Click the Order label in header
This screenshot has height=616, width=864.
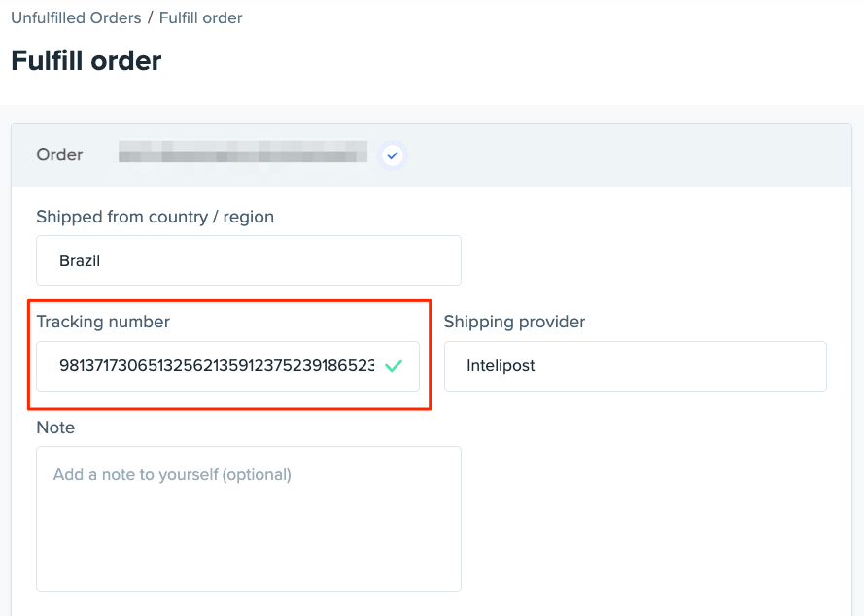coord(59,154)
